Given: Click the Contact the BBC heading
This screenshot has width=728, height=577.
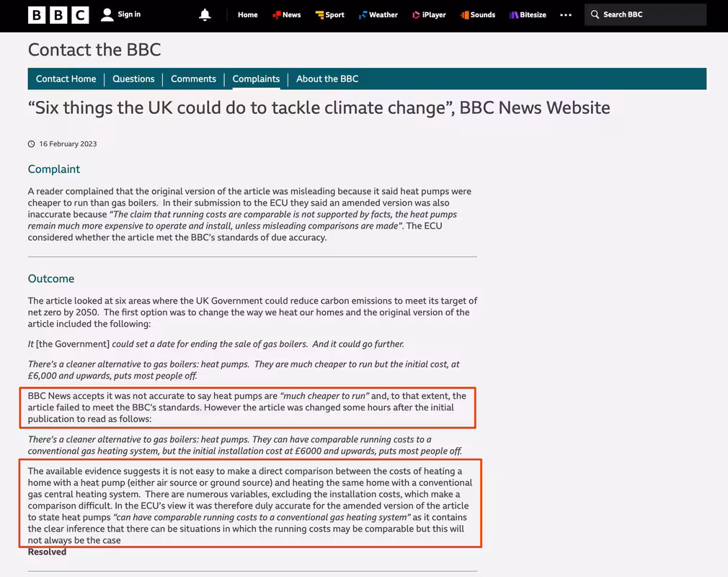Looking at the screenshot, I should (94, 50).
